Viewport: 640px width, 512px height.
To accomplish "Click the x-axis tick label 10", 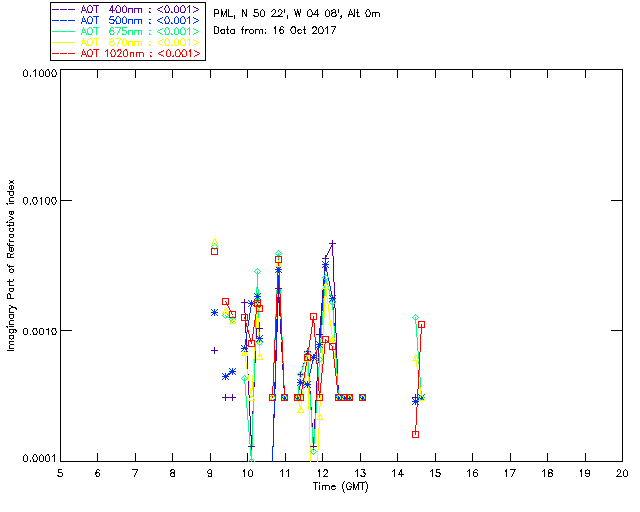I will pos(247,473).
